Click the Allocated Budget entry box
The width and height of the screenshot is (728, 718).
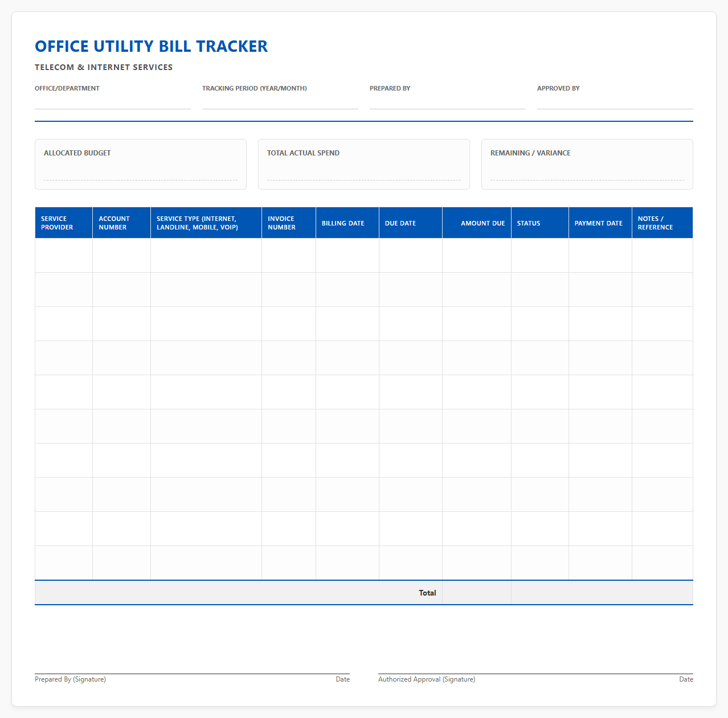pyautogui.click(x=141, y=164)
